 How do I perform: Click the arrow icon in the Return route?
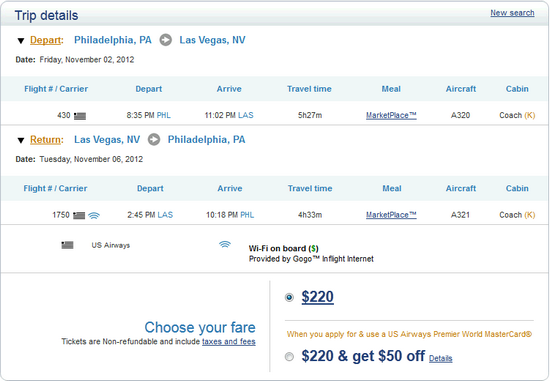[154, 140]
